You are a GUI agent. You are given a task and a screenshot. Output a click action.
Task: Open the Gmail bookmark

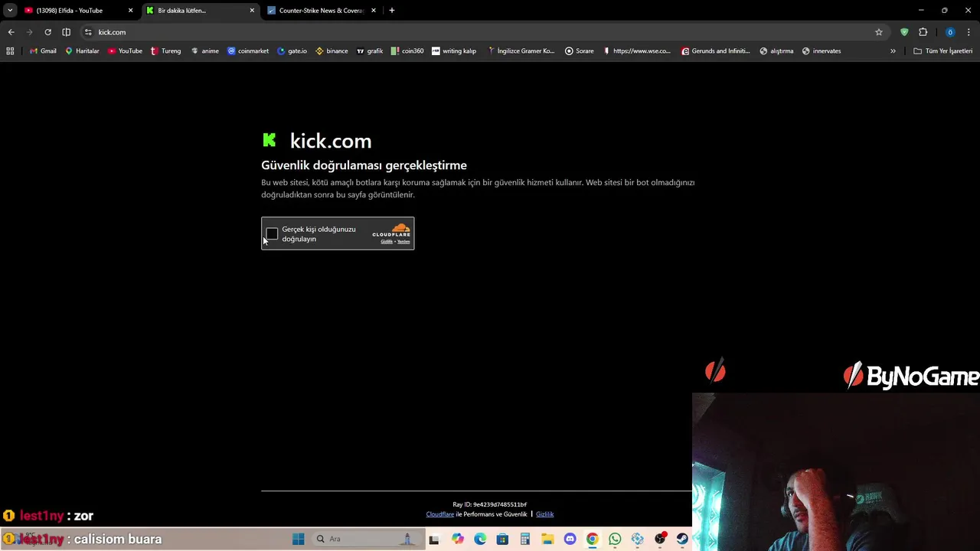coord(43,51)
